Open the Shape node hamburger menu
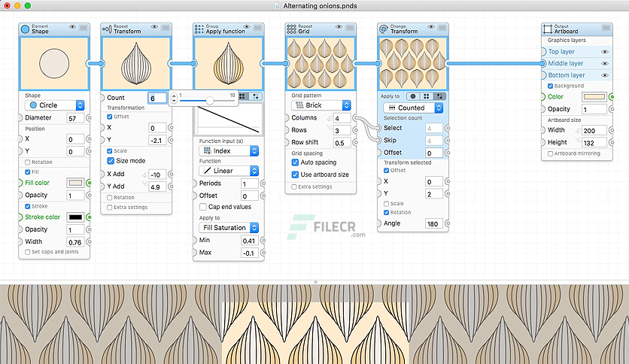 pos(84,27)
